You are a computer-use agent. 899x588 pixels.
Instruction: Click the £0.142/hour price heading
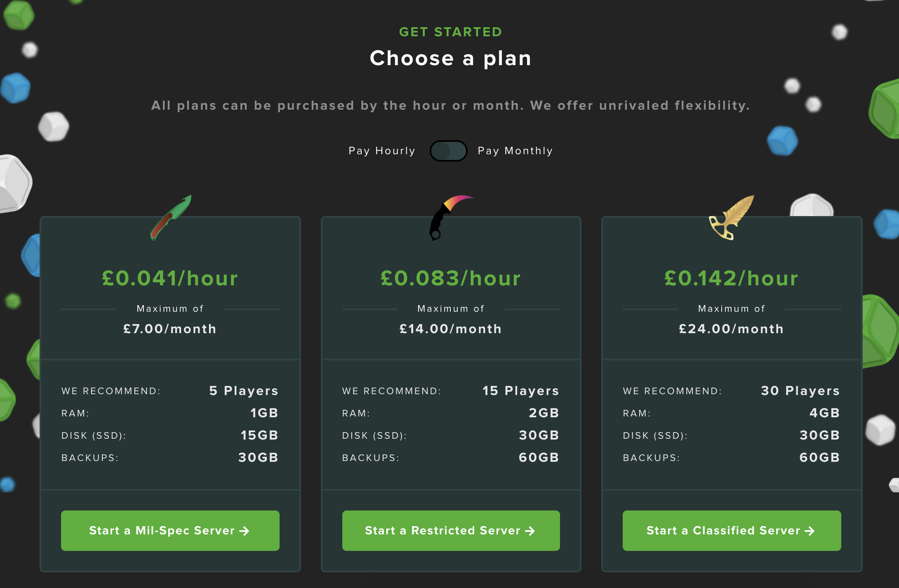(x=732, y=278)
